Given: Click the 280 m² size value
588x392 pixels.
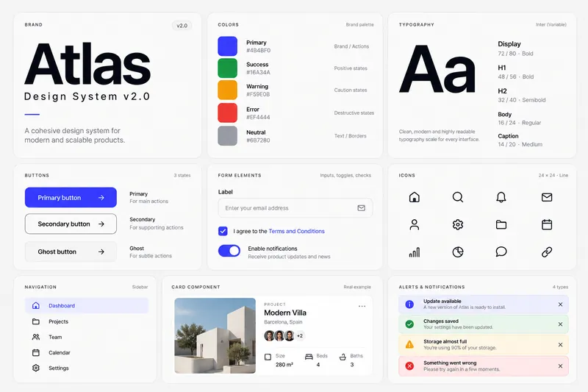Looking at the screenshot, I should [284, 365].
